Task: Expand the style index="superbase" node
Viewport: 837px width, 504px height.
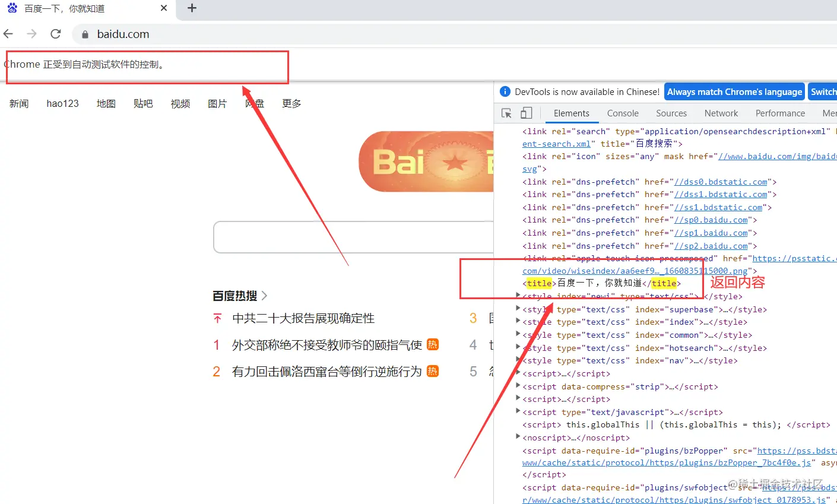Action: (518, 309)
